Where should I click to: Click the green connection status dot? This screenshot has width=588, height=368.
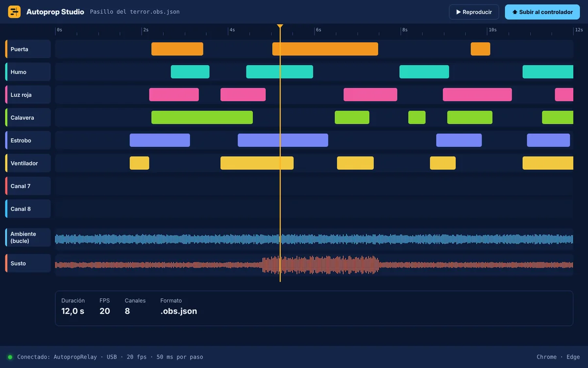click(x=10, y=357)
